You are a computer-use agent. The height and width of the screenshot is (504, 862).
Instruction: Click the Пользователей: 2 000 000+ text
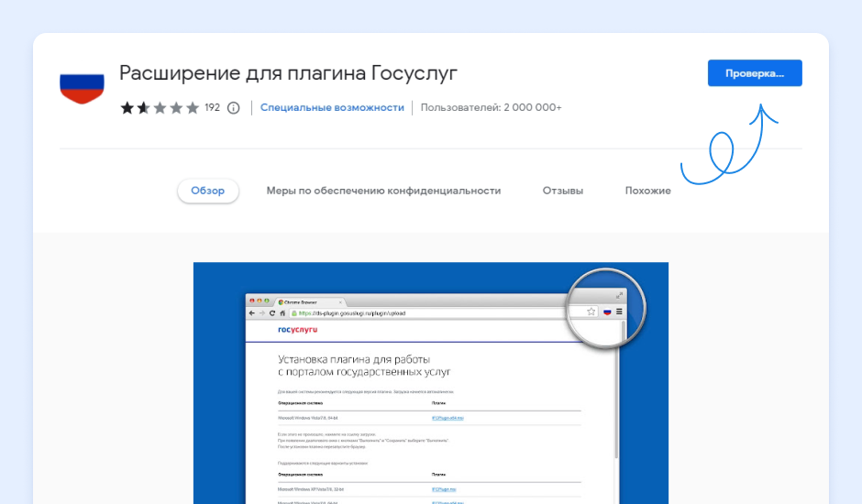tap(491, 108)
